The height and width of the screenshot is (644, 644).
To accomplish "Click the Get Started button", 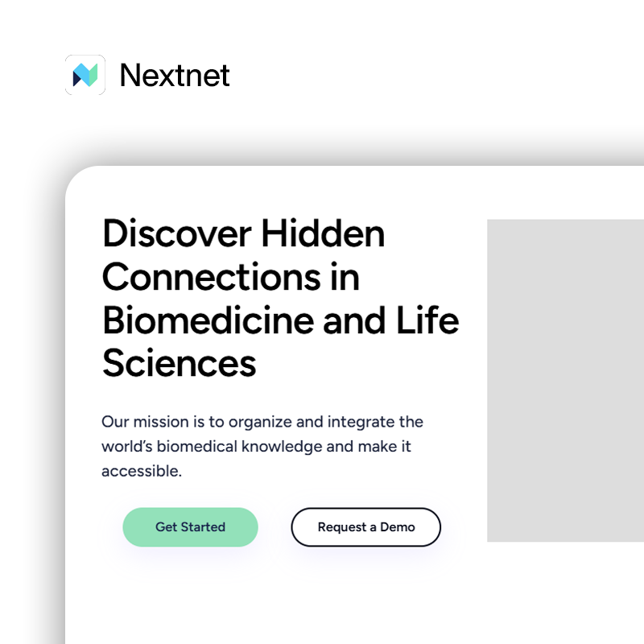I will pos(190,527).
